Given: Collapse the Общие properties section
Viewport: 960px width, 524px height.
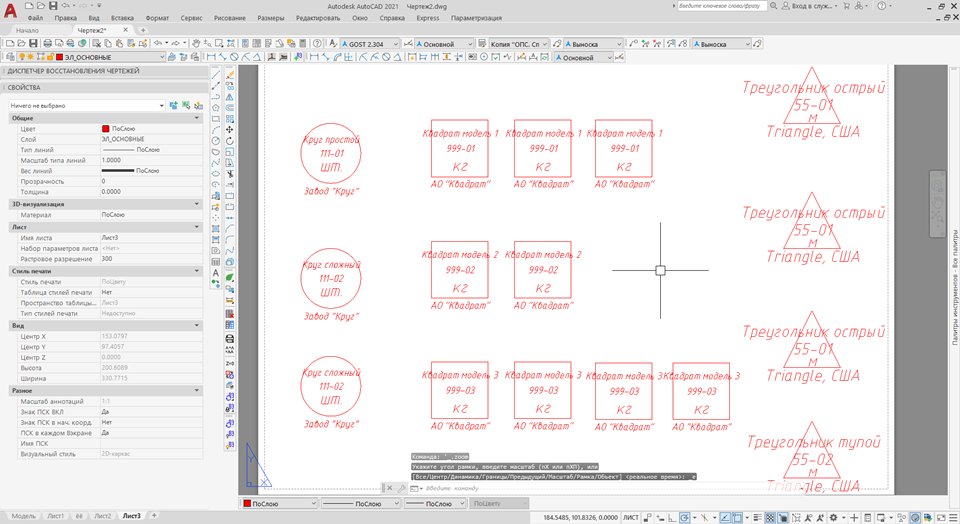Looking at the screenshot, I should pyautogui.click(x=197, y=118).
